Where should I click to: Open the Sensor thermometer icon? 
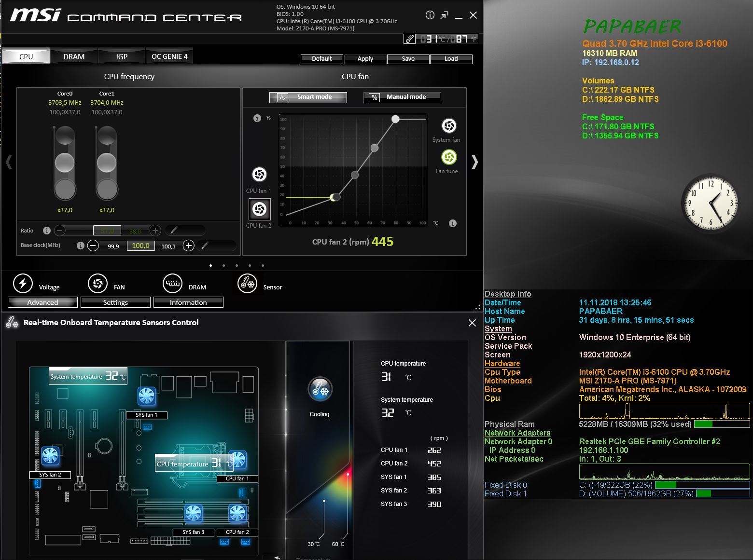point(247,284)
